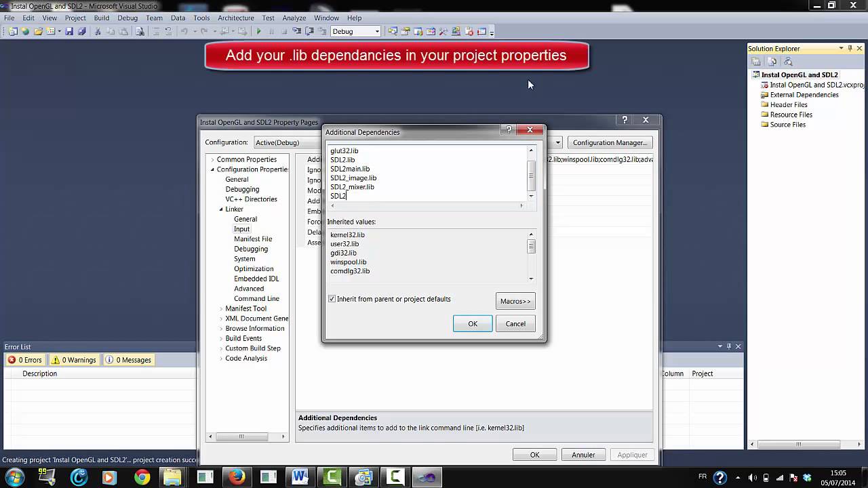This screenshot has height=488, width=868.
Task: Click the help question mark in Property Pages
Action: point(625,120)
